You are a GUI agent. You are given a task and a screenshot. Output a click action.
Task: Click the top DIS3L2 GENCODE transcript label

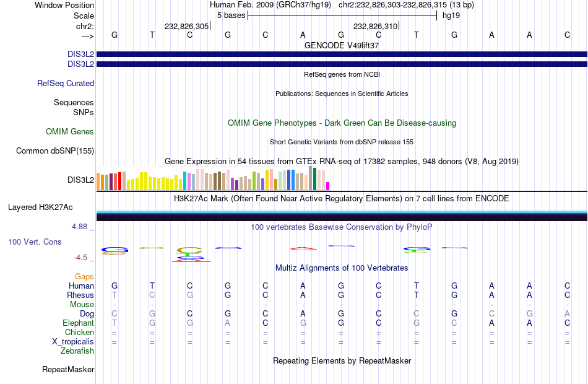[x=80, y=54]
